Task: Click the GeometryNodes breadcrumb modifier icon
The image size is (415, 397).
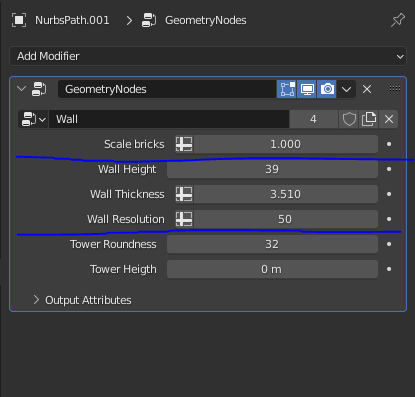Action: point(149,20)
